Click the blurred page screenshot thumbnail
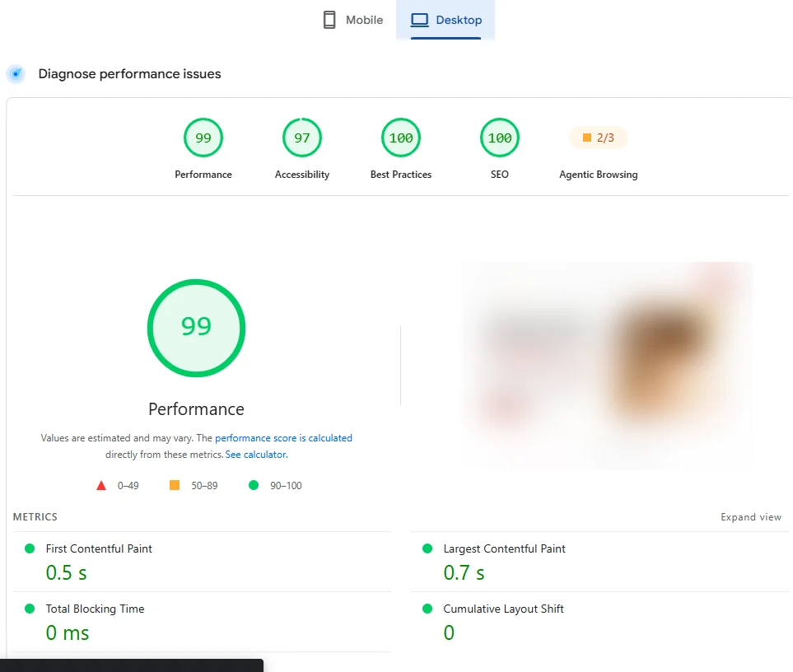Image resolution: width=793 pixels, height=672 pixels. [607, 366]
